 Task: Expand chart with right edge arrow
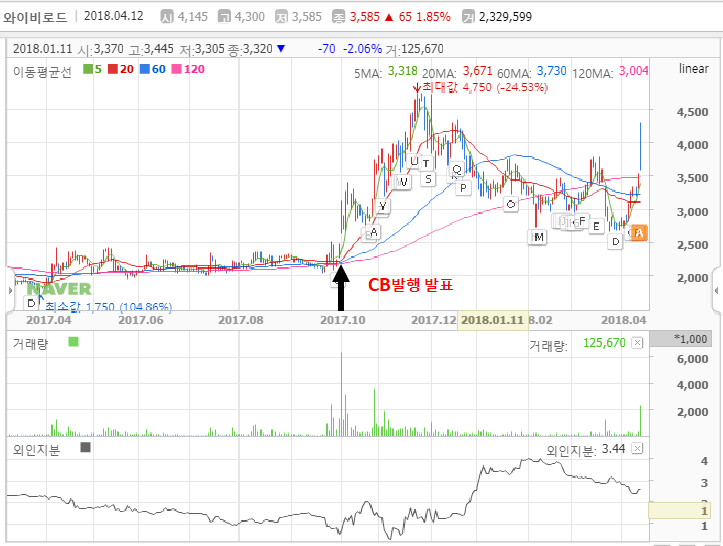point(717,291)
